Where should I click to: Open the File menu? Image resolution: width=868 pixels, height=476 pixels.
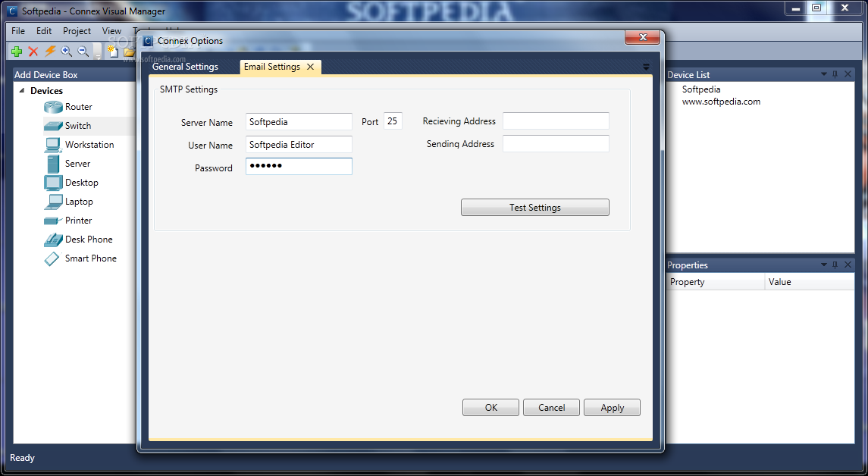(x=18, y=31)
